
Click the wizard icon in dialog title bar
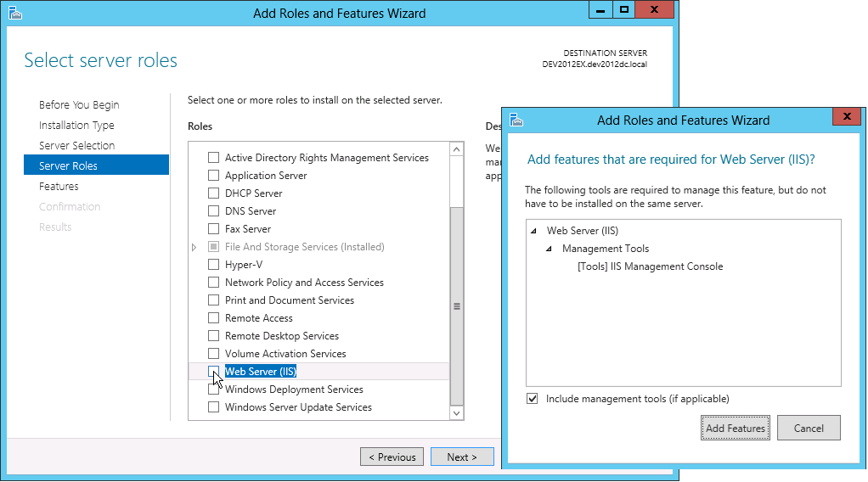[516, 120]
